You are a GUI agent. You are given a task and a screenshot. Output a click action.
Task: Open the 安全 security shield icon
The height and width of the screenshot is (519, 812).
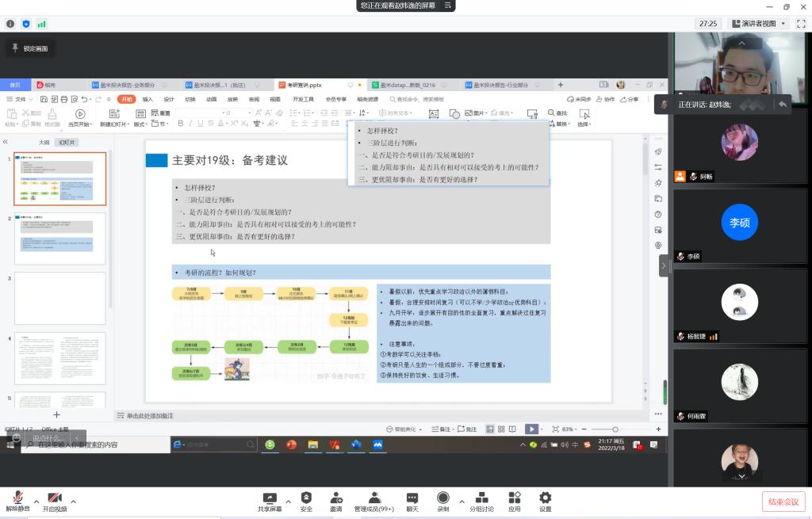(x=306, y=499)
